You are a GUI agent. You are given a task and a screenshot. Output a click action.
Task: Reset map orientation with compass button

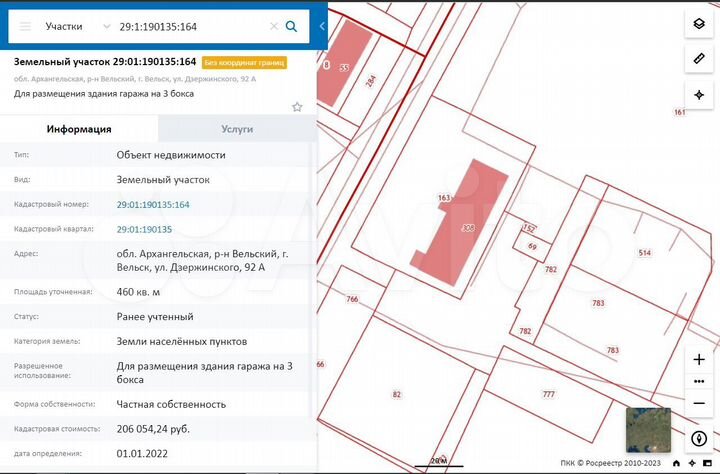[x=699, y=438]
